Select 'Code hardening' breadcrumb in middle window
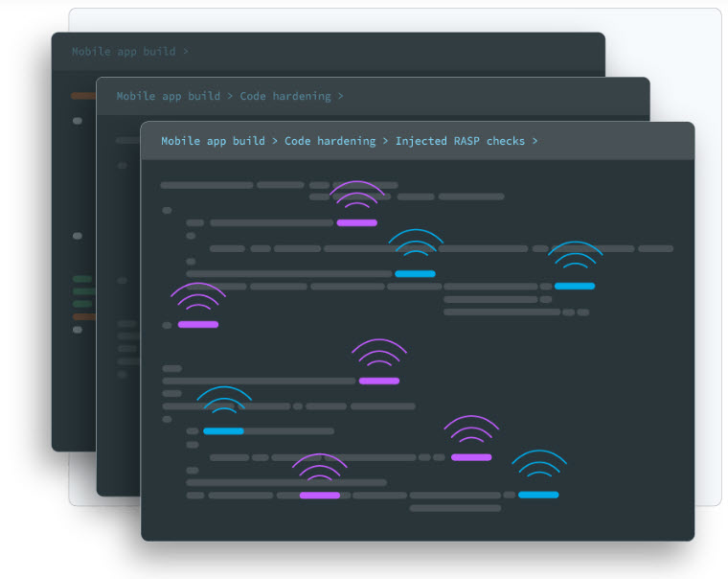The height and width of the screenshot is (579, 728). (x=285, y=96)
